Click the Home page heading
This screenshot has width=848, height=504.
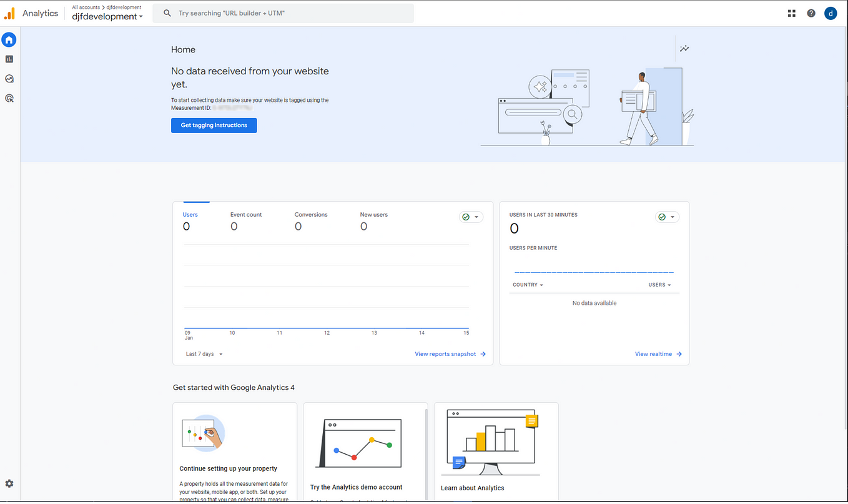[183, 50]
